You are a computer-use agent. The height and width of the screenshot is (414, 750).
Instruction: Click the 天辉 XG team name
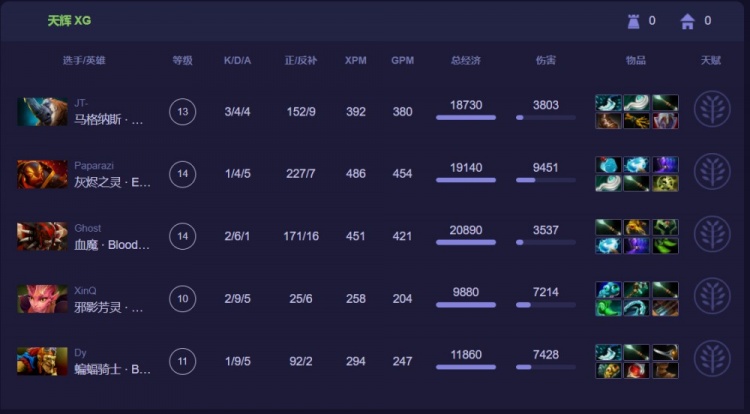point(69,21)
